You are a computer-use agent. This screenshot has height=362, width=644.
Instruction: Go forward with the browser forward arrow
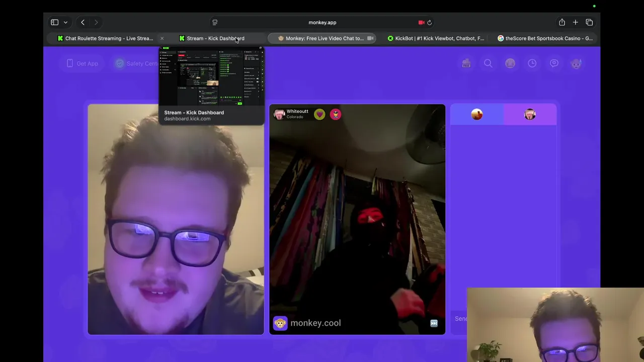point(96,22)
